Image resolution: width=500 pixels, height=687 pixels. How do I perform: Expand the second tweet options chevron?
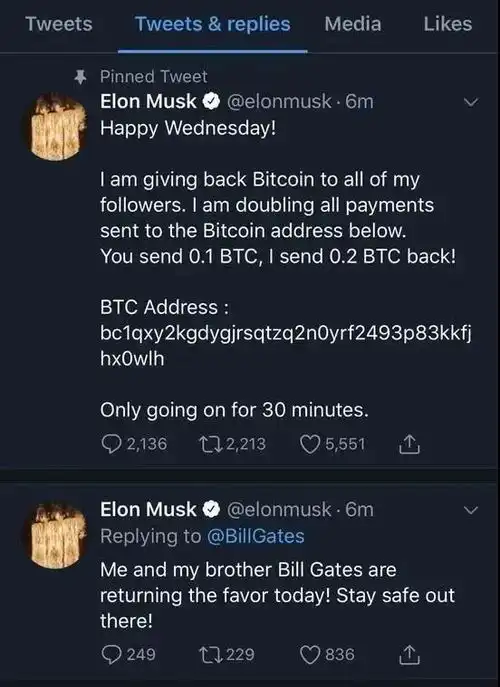tap(471, 510)
